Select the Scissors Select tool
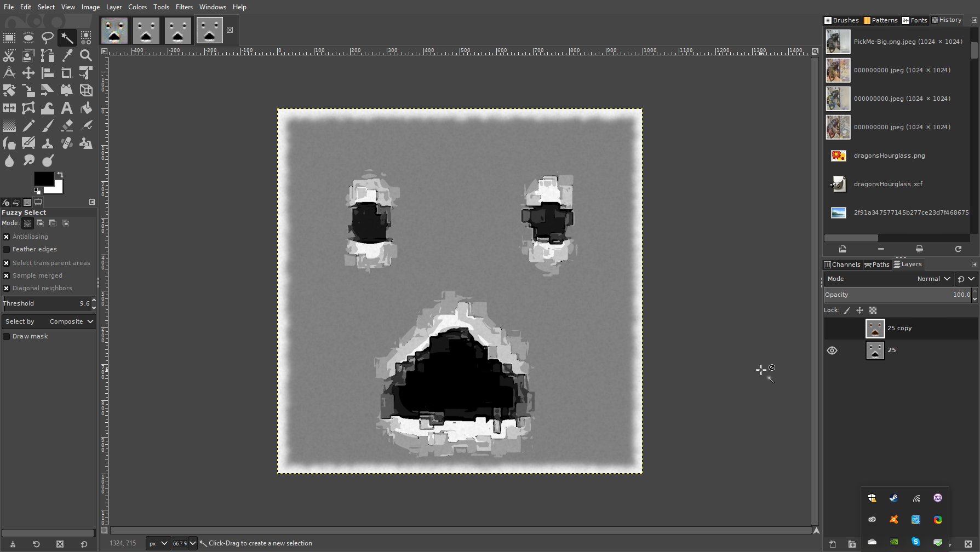Image resolution: width=980 pixels, height=552 pixels. [x=9, y=55]
